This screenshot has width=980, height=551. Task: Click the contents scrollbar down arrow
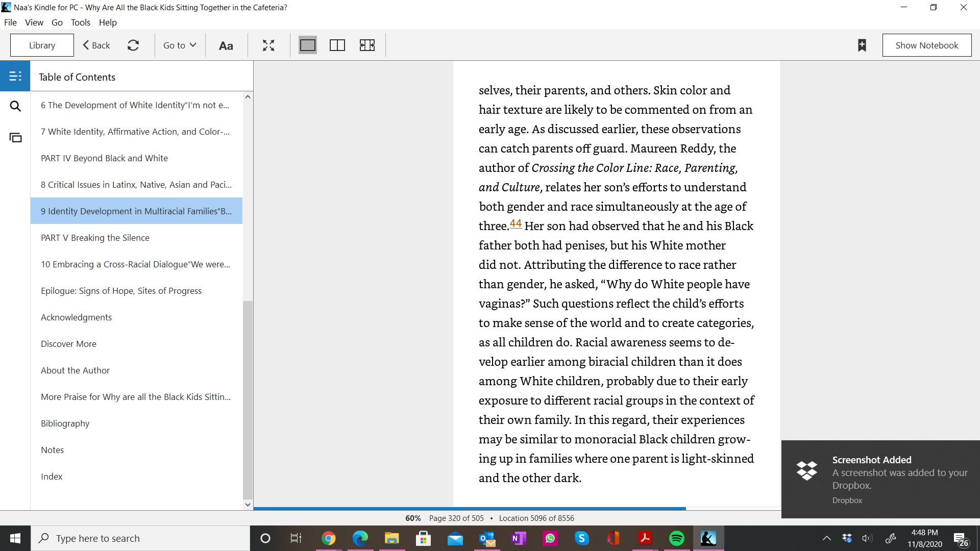pyautogui.click(x=248, y=505)
